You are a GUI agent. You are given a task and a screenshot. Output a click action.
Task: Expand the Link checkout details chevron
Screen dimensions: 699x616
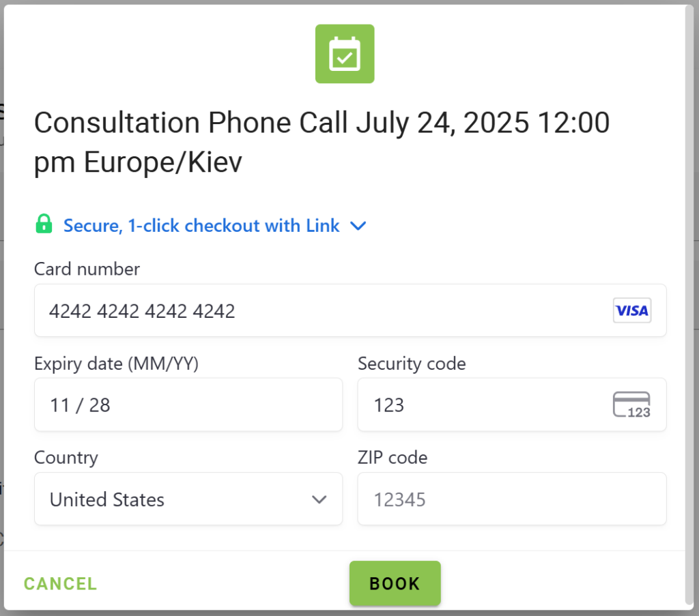point(358,226)
